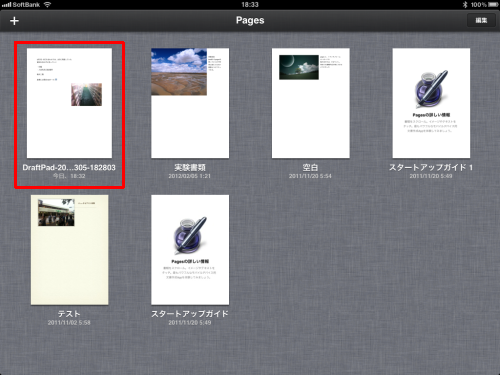Select the 空白 document title
This screenshot has height=375, width=500.
(x=310, y=167)
